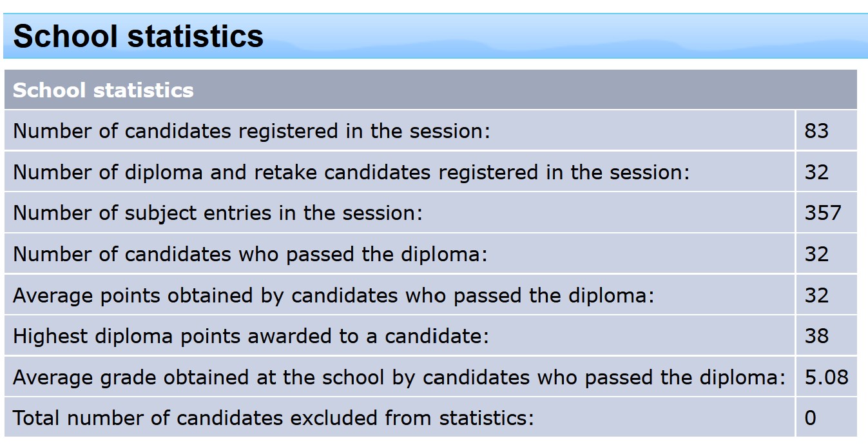This screenshot has width=868, height=445.
Task: Select the 'Average grade obtained at the school' label
Action: coord(399,377)
